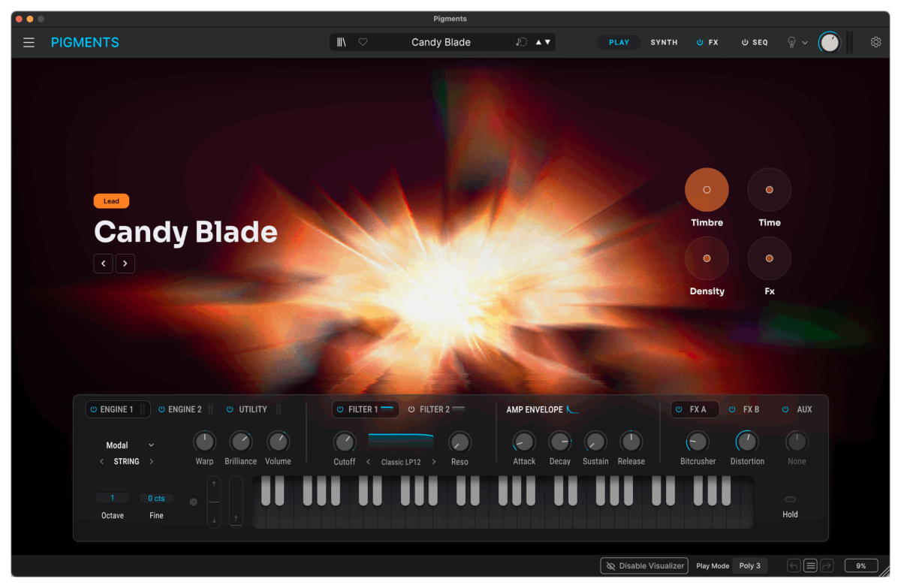Click the Filter 1 response curve display
The width and height of the screenshot is (901, 588).
pos(400,443)
